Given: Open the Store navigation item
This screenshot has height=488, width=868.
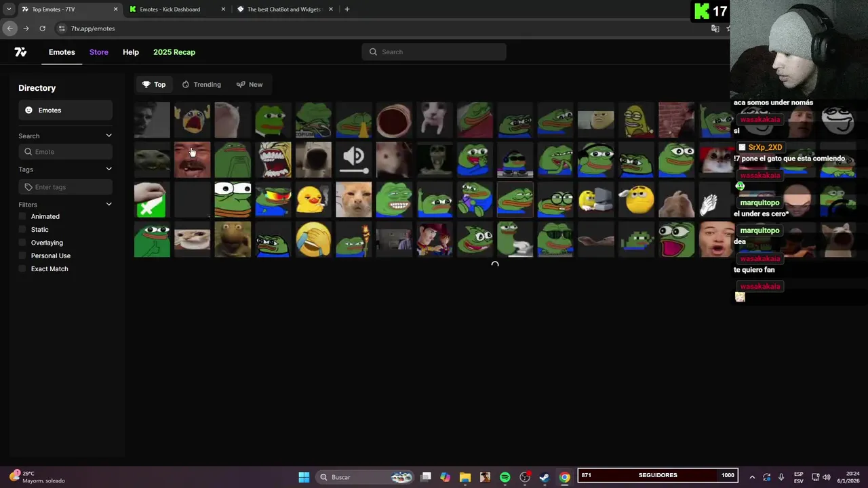Looking at the screenshot, I should coord(99,52).
